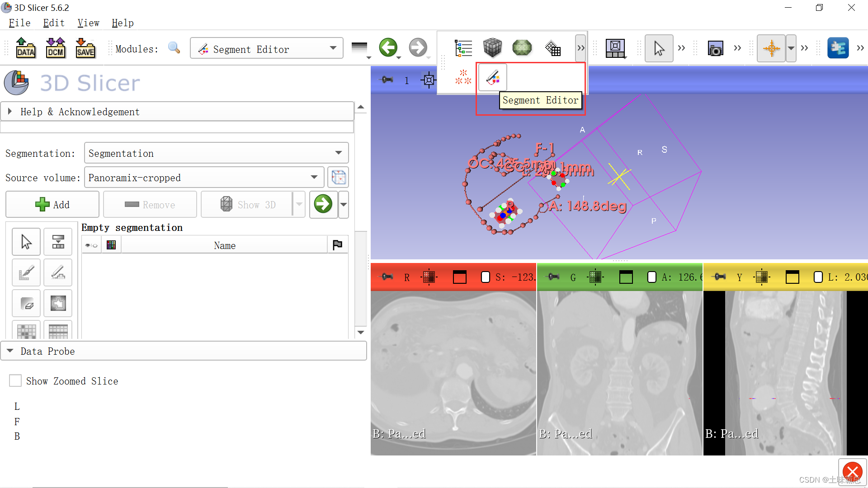Toggle the crosshair toolbar button
The image size is (868, 488).
(x=771, y=48)
